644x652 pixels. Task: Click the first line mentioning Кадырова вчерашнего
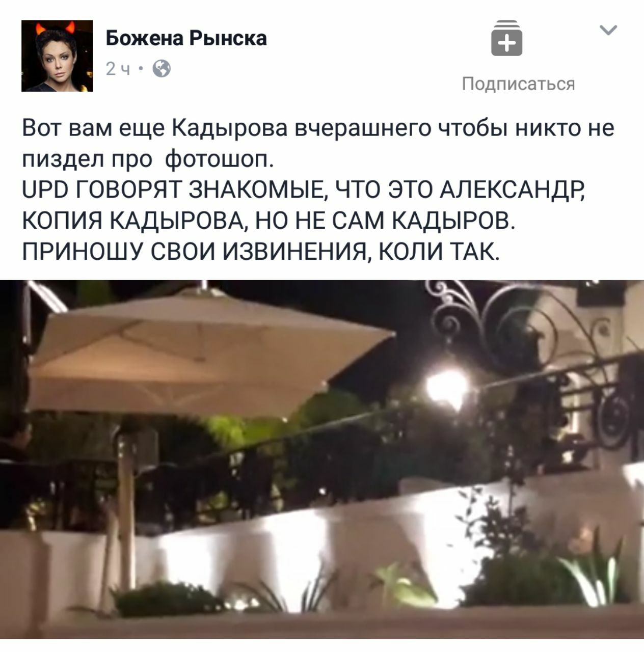tap(318, 128)
